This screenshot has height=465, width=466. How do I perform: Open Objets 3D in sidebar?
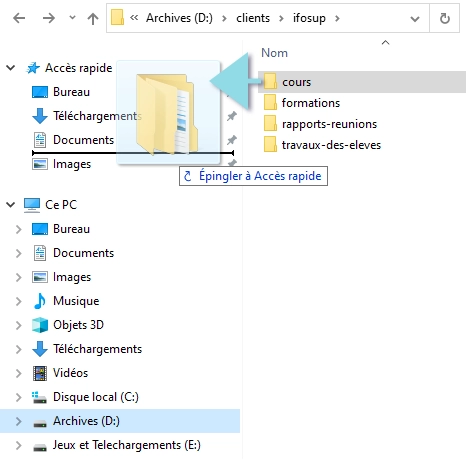coord(78,325)
